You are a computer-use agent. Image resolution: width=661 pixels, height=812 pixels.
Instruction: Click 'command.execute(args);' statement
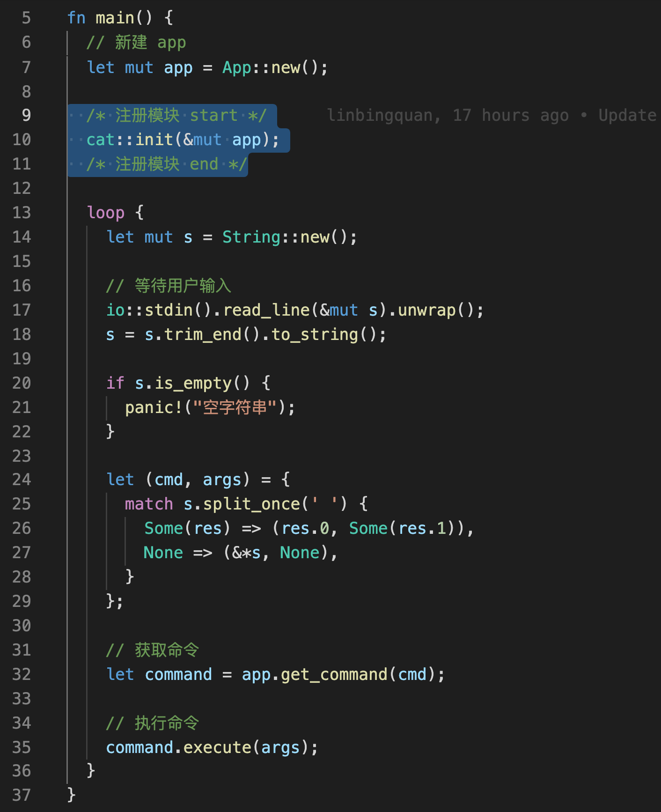(212, 747)
